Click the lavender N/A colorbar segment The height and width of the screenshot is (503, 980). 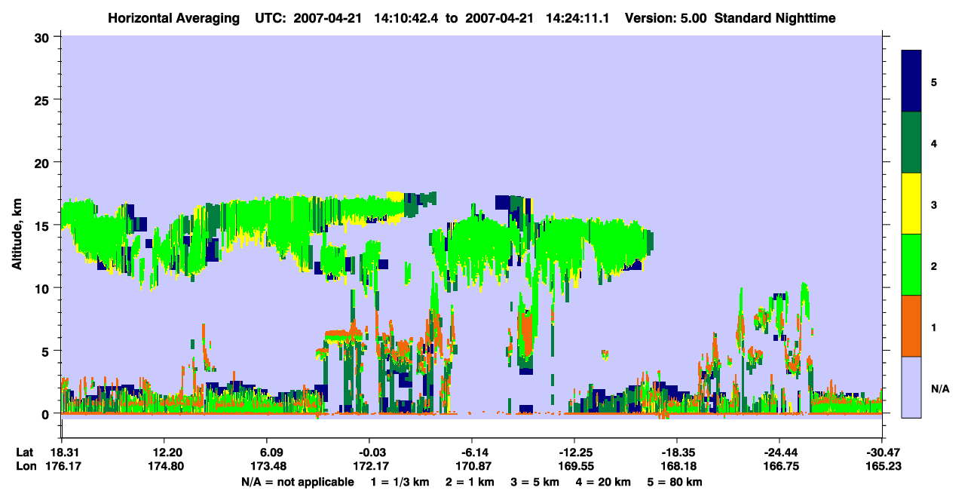point(911,387)
